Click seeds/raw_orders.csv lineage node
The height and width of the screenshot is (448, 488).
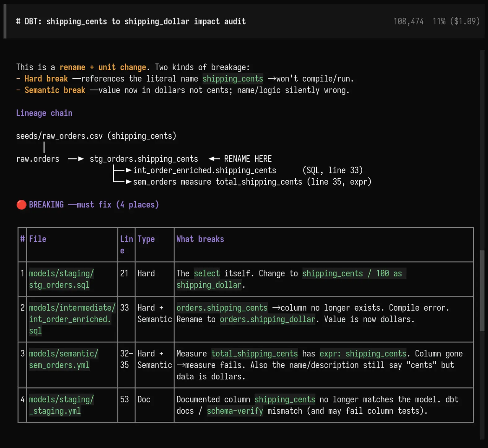pos(96,136)
